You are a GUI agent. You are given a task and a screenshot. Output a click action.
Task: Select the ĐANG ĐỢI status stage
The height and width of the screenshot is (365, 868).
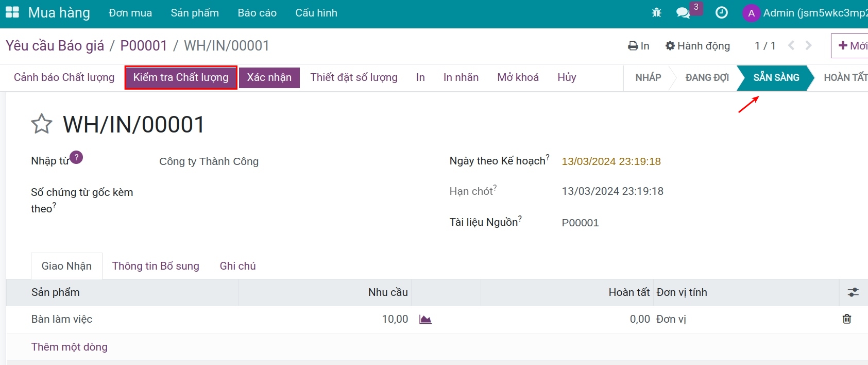click(x=707, y=77)
